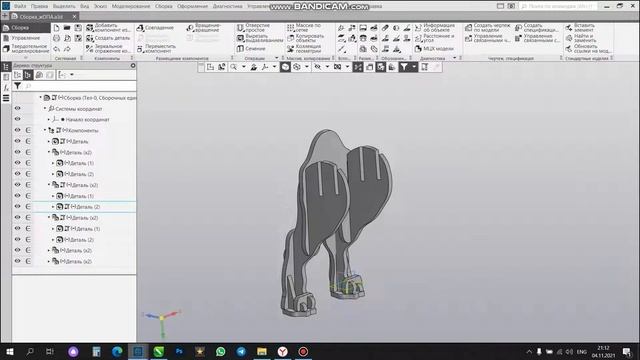640x360 pixels.
Task: Print the document using the printer icon
Action: coord(56,38)
